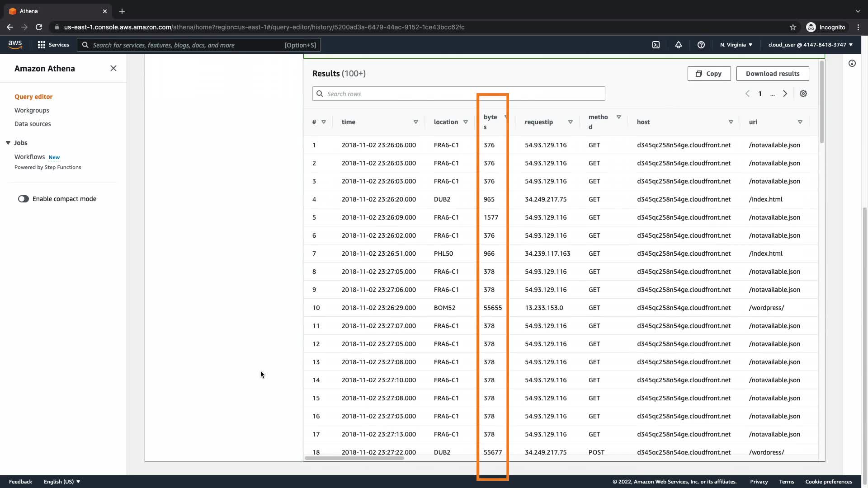Click the AWS logo home icon

click(x=15, y=45)
